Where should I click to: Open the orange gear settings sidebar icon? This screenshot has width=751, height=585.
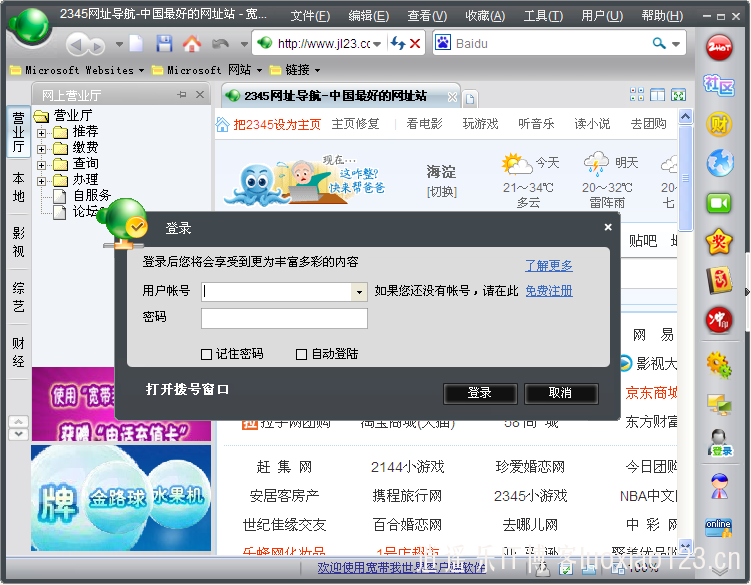pos(719,365)
